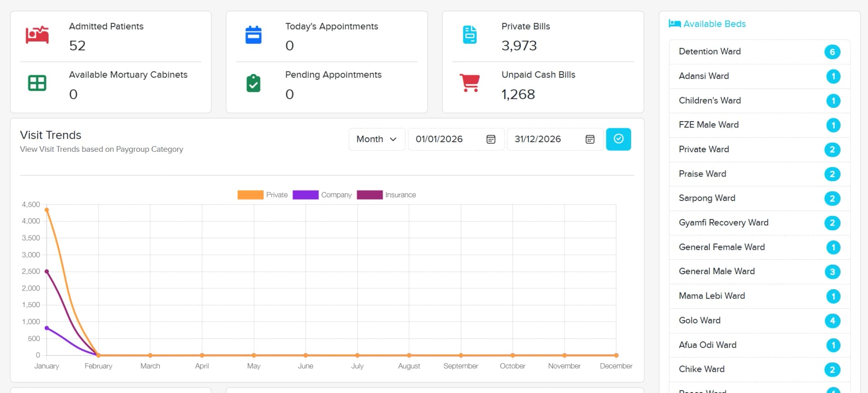Screen dimensions: 868x393
Task: Select the FZE Male Ward row
Action: [759, 125]
